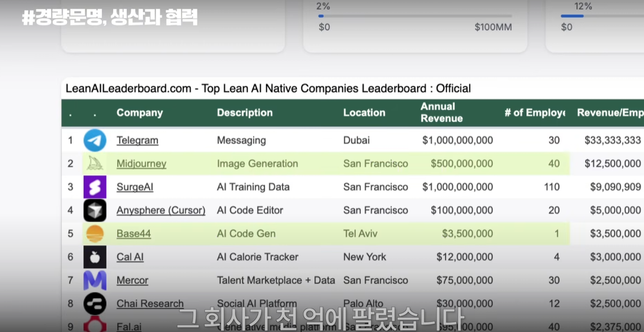Click the "AI Training Data" description cell
Image resolution: width=644 pixels, height=332 pixels.
pos(253,187)
